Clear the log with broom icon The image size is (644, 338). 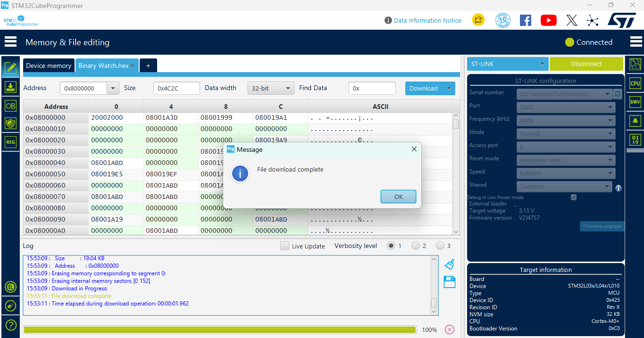point(449,264)
